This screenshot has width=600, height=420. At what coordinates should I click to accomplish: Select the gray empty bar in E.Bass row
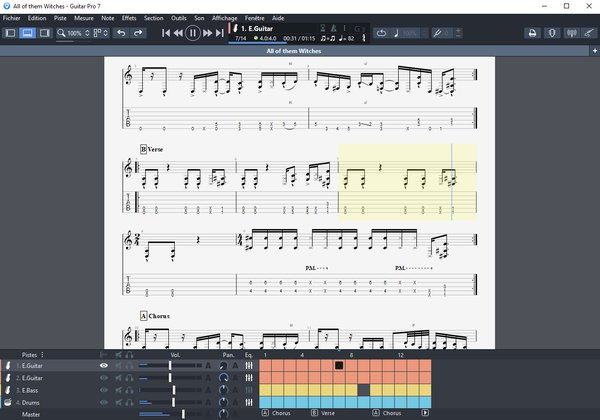coord(364,390)
